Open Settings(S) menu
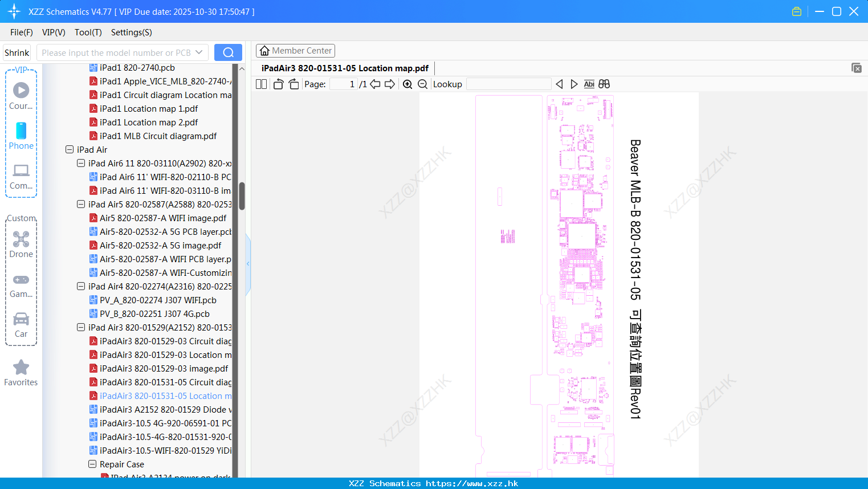868x489 pixels. point(132,32)
